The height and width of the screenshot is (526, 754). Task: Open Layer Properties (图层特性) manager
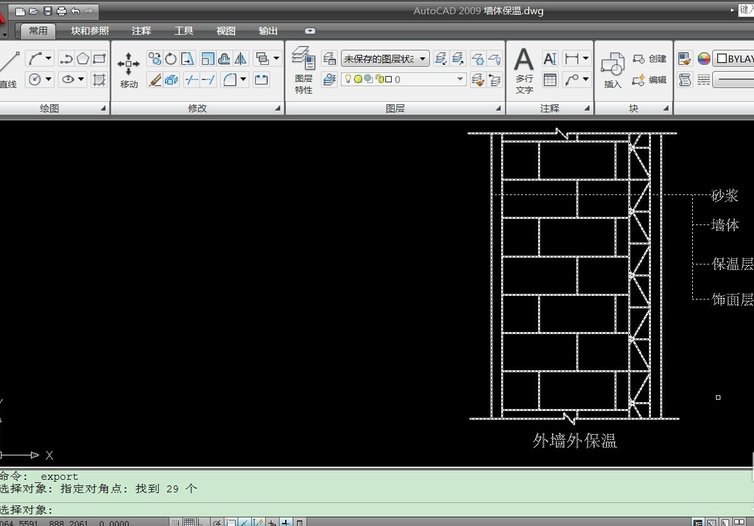click(x=303, y=70)
